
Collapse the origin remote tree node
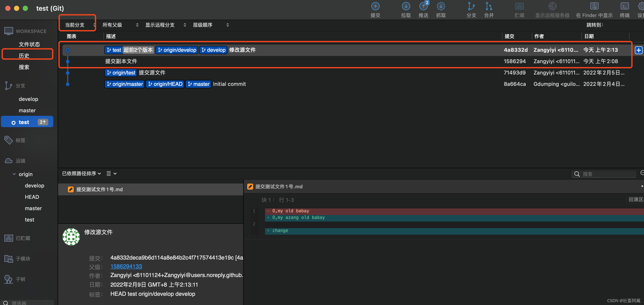(14, 174)
